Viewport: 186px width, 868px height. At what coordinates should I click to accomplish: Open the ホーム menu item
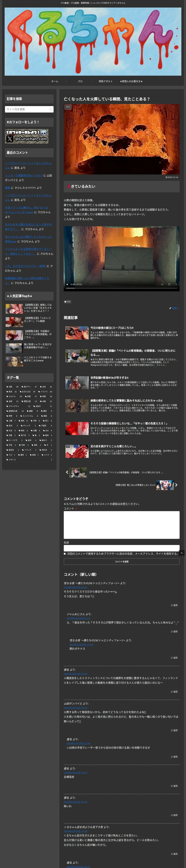click(55, 81)
